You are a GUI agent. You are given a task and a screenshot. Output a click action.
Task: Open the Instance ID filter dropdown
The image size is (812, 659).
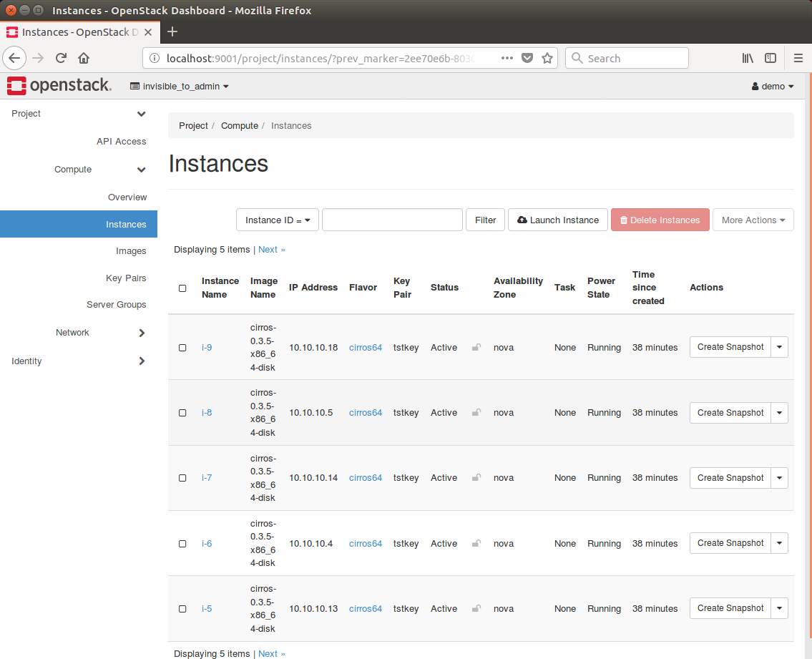click(278, 220)
